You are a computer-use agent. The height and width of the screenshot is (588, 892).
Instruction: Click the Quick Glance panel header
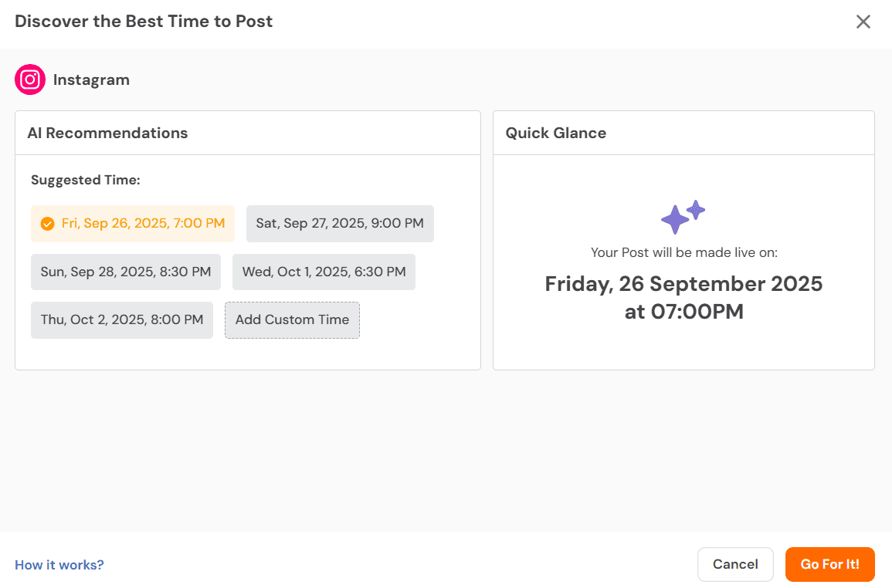point(555,133)
